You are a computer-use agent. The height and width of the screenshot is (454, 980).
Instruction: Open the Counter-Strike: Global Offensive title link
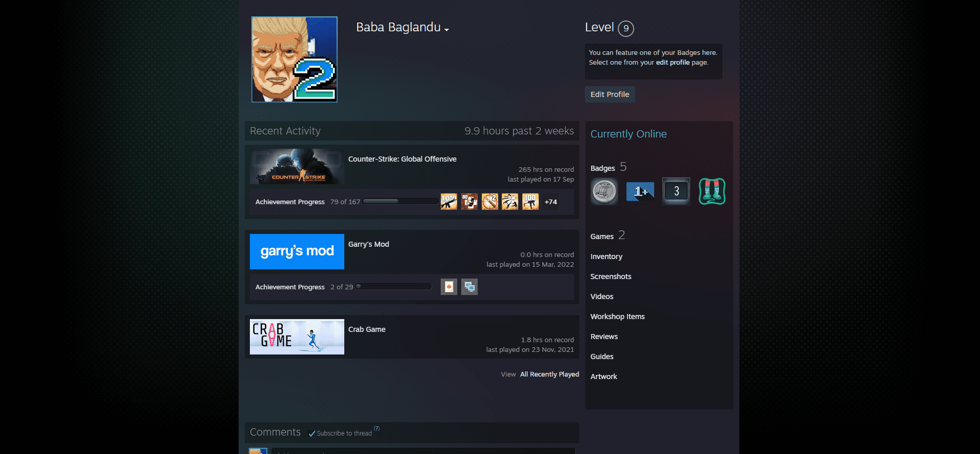402,159
